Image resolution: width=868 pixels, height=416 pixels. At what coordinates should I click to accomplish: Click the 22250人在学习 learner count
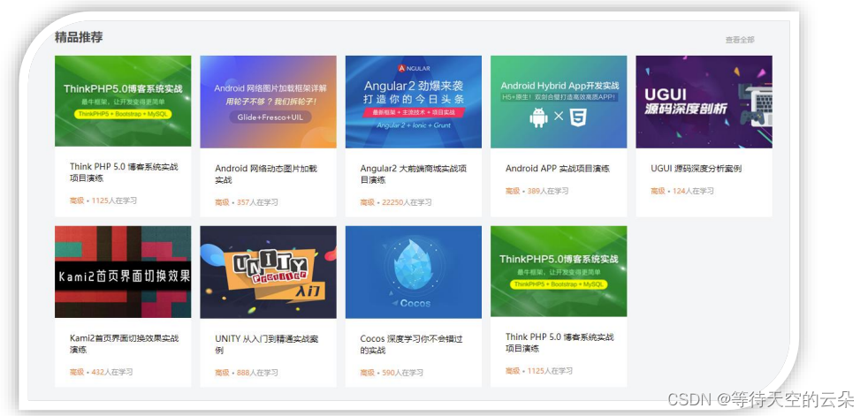407,202
